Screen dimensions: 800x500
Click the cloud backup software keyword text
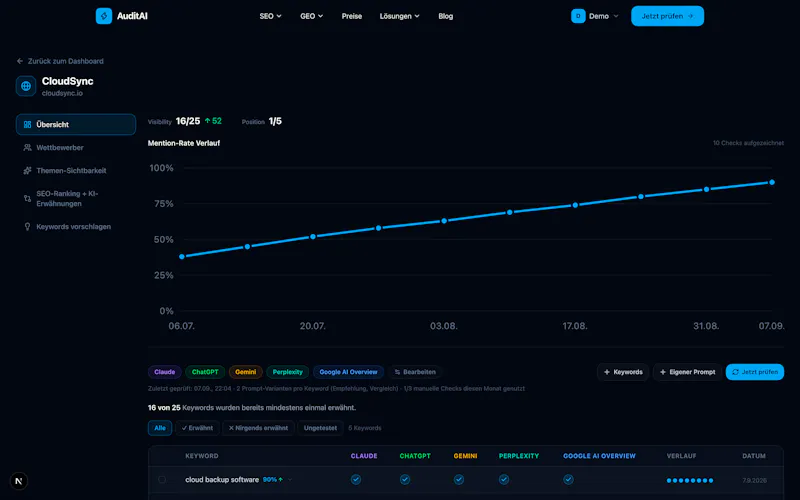coord(222,480)
